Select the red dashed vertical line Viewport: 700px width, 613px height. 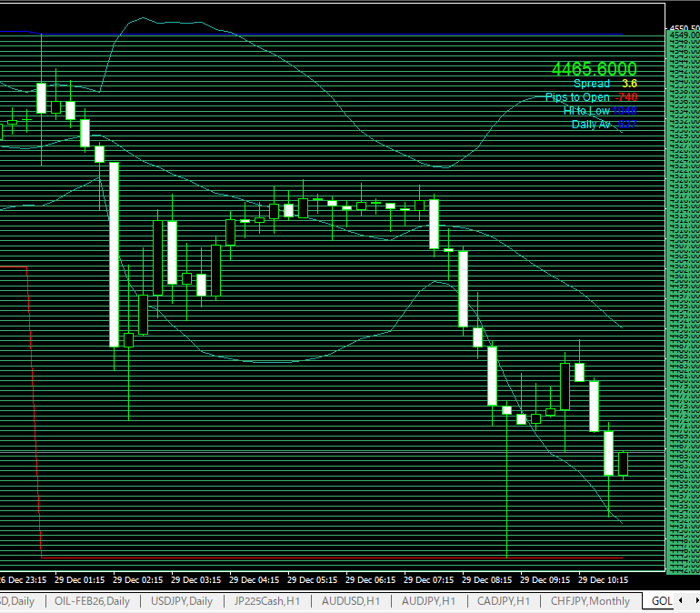tap(34, 409)
